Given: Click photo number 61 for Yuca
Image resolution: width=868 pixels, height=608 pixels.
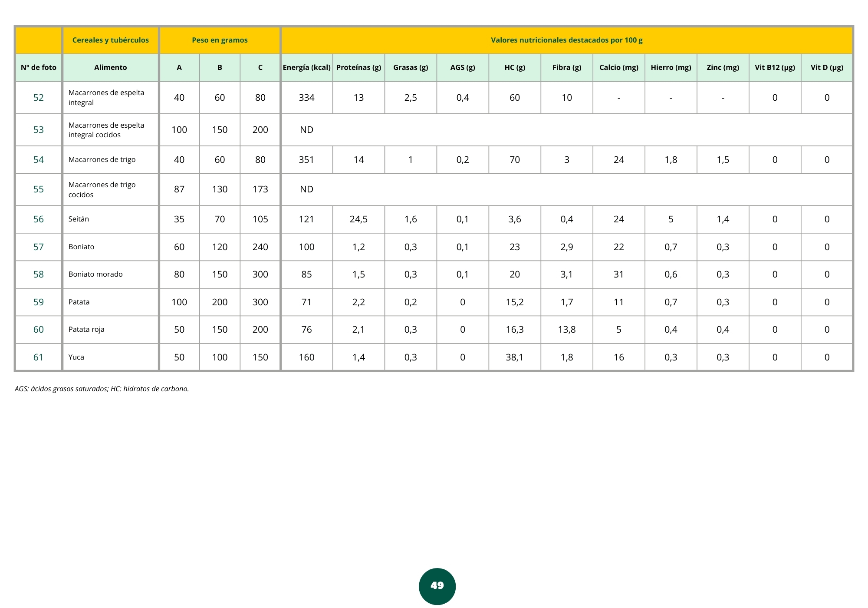Looking at the screenshot, I should tap(38, 357).
